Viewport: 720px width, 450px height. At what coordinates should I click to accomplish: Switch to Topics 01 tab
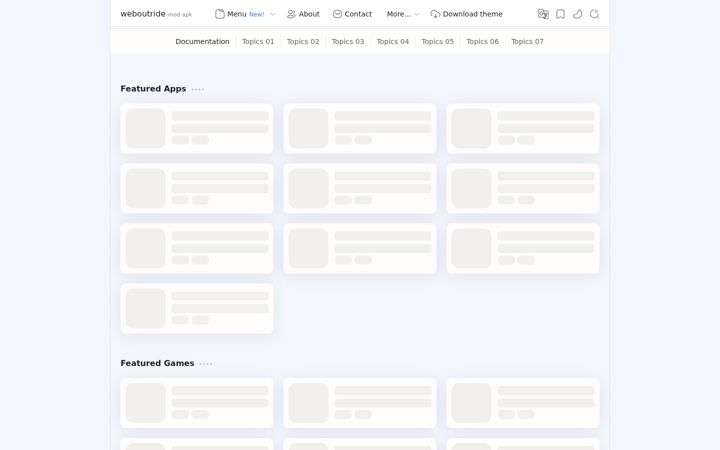258,41
